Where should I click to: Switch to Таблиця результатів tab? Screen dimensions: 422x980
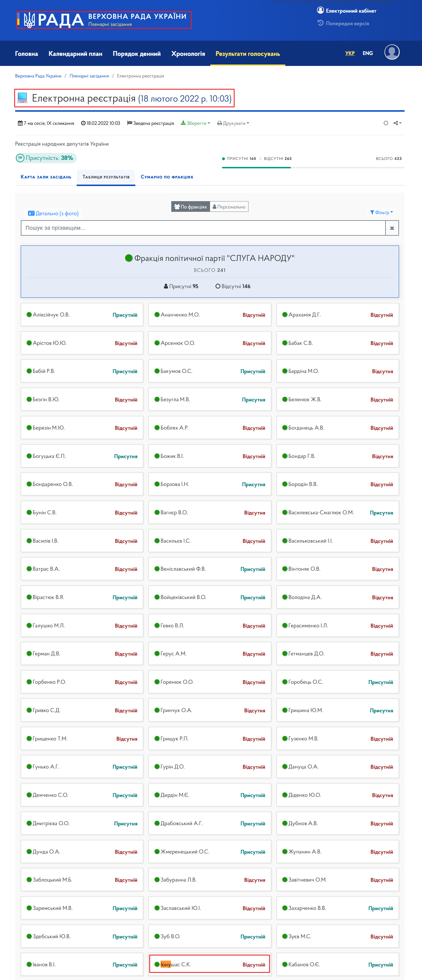106,177
